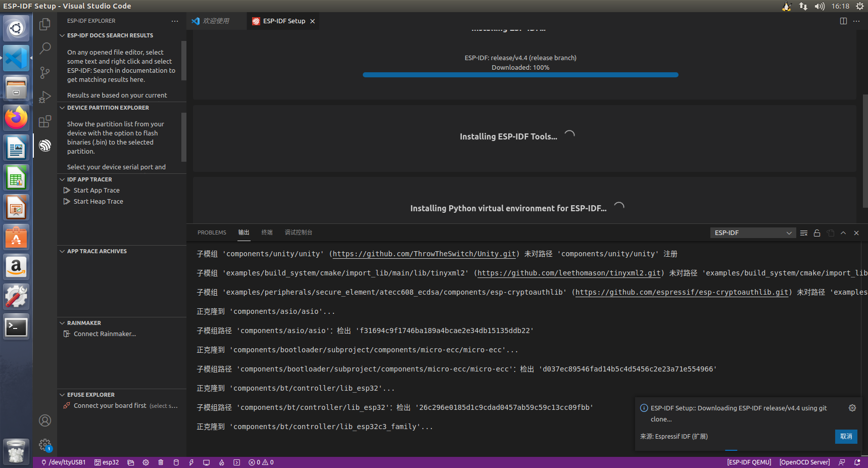Open ESP-IDF Explorer more actions ellipsis
This screenshot has width=868, height=468.
(175, 21)
